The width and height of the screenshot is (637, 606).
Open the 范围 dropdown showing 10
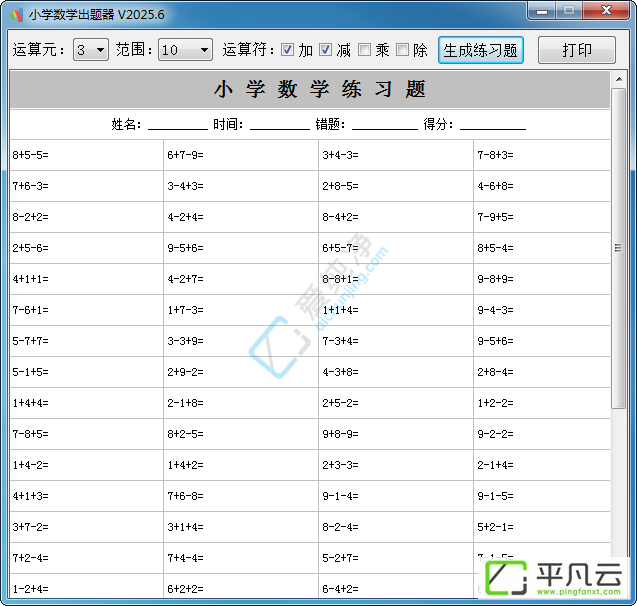[x=185, y=50]
